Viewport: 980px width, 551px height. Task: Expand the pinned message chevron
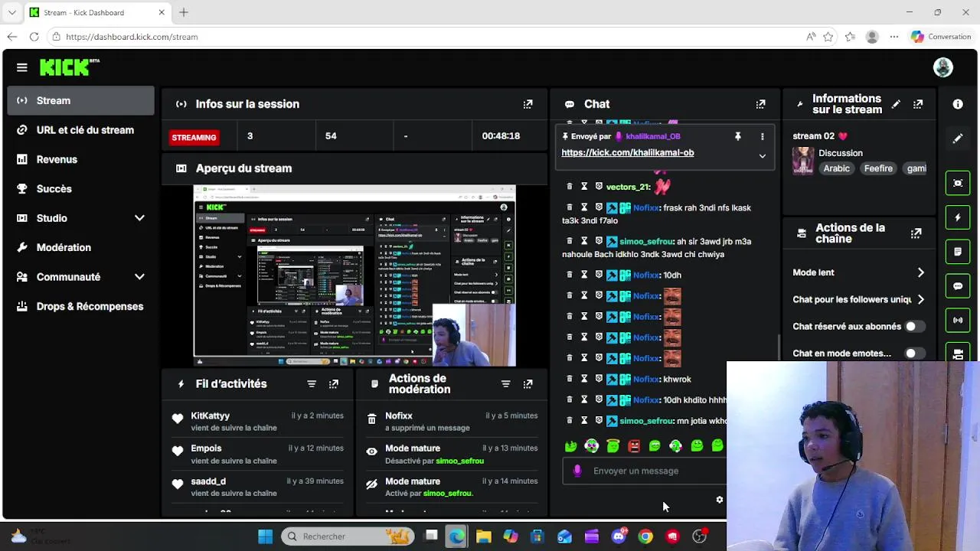pyautogui.click(x=762, y=156)
